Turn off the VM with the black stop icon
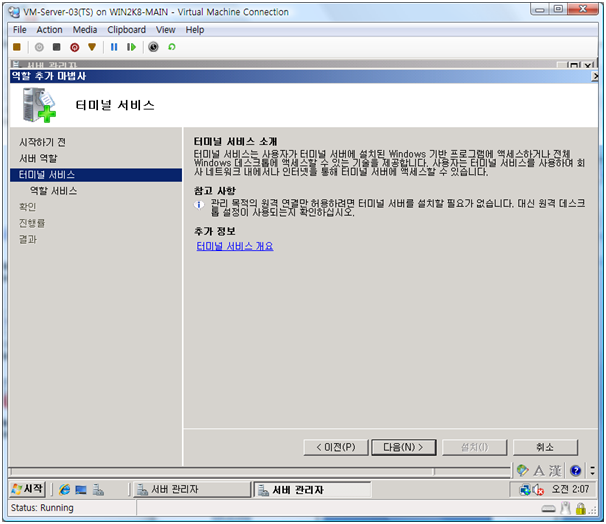This screenshot has height=524, width=606. [x=56, y=47]
